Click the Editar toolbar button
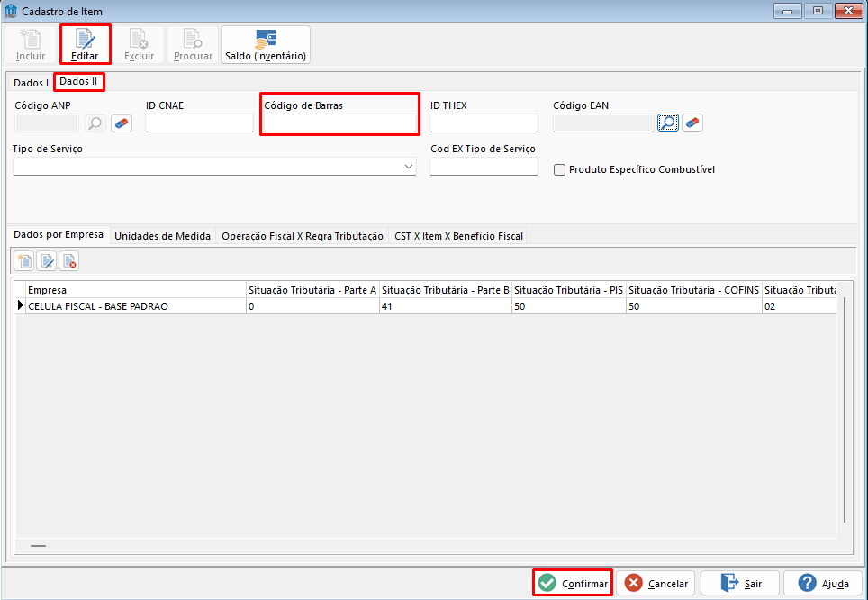The height and width of the screenshot is (600, 868). pyautogui.click(x=85, y=44)
